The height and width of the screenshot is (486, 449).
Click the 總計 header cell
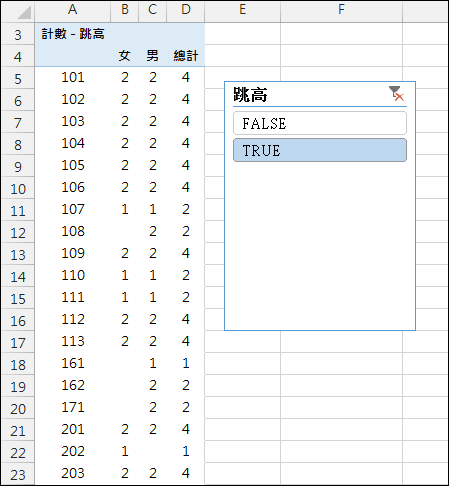(x=186, y=56)
